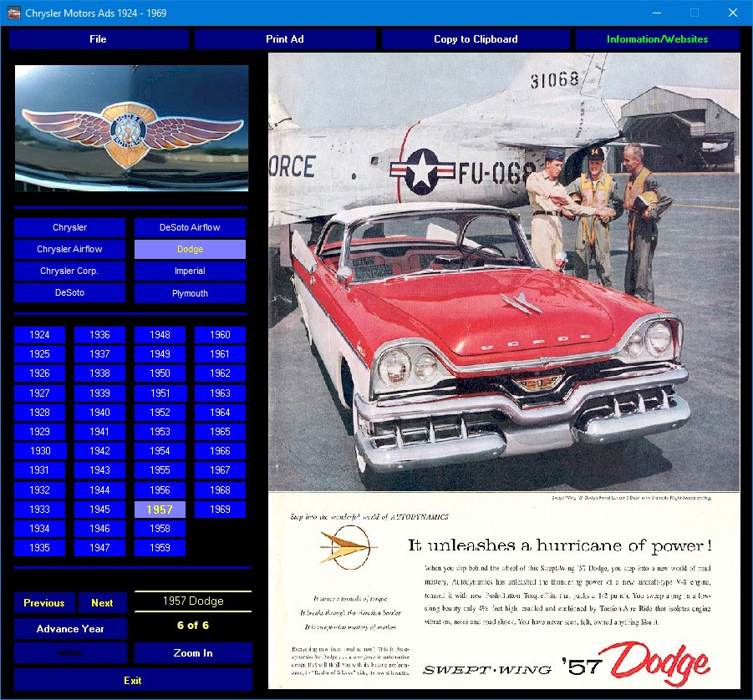The height and width of the screenshot is (700, 753).
Task: Select the Chrysler Airflow brand
Action: tap(69, 249)
